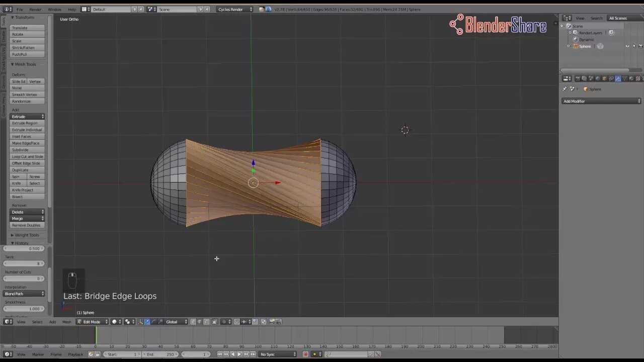The width and height of the screenshot is (644, 362).
Task: Click the Smoothness value slider
Action: [24, 309]
